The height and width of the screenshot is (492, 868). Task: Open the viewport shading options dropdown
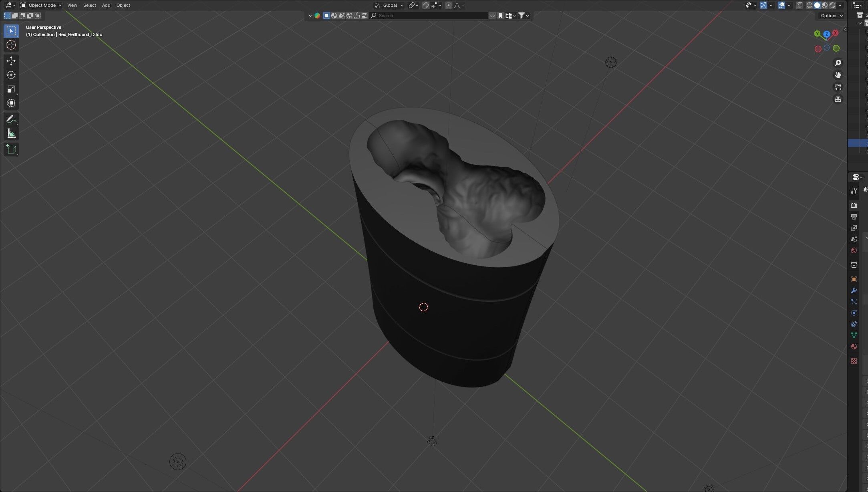(840, 5)
